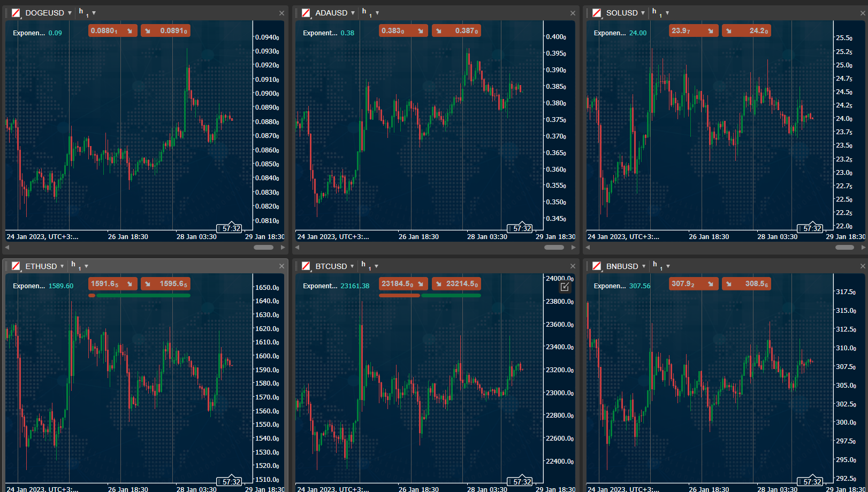Change the h1 timeframe on DOGEUSD chart
Screen dimensions: 868x492
click(87, 13)
